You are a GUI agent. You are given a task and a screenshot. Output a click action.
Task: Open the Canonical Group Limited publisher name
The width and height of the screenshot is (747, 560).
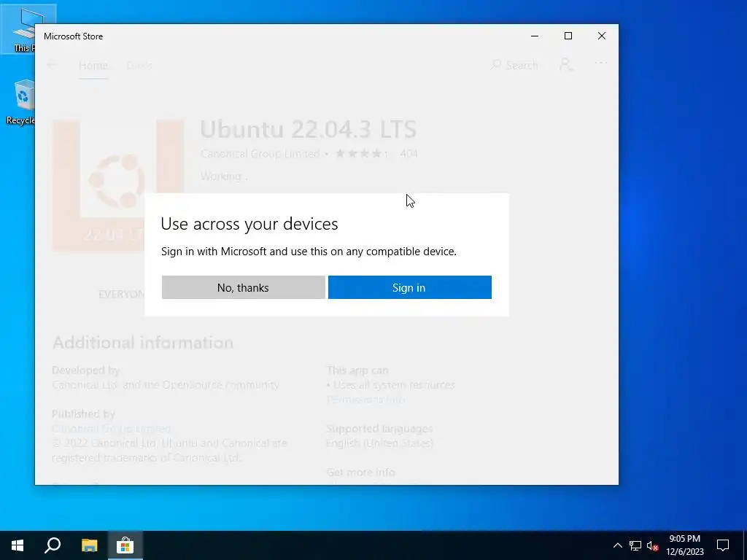click(x=260, y=154)
